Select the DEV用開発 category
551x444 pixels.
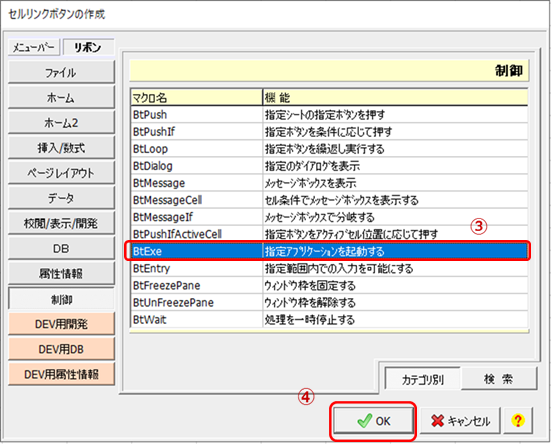(x=61, y=324)
